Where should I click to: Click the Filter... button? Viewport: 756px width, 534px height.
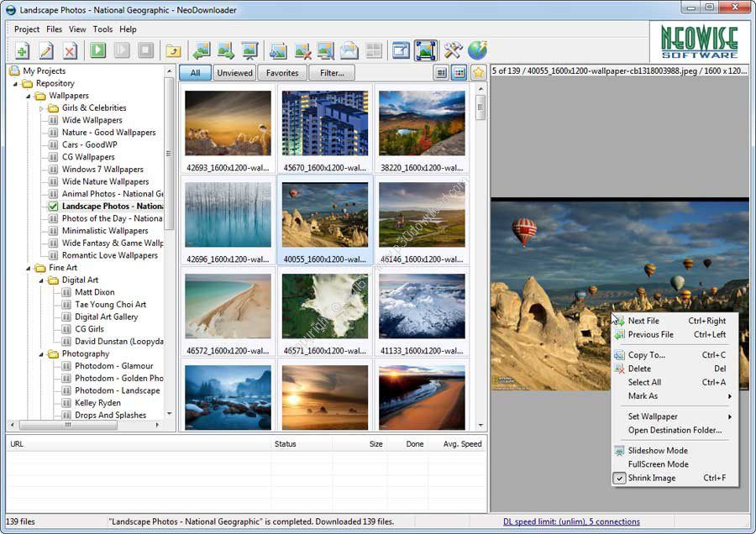click(331, 73)
